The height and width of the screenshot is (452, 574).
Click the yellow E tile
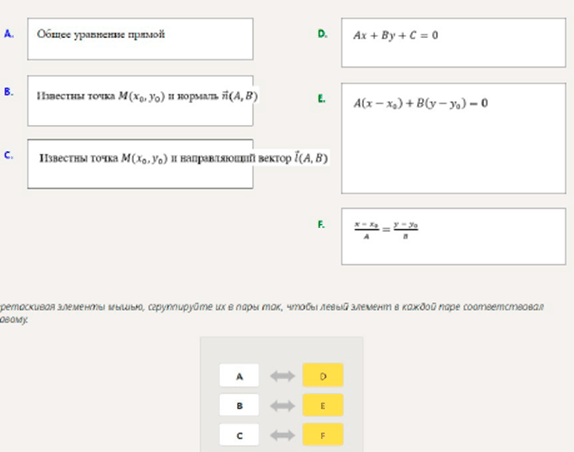coord(323,405)
